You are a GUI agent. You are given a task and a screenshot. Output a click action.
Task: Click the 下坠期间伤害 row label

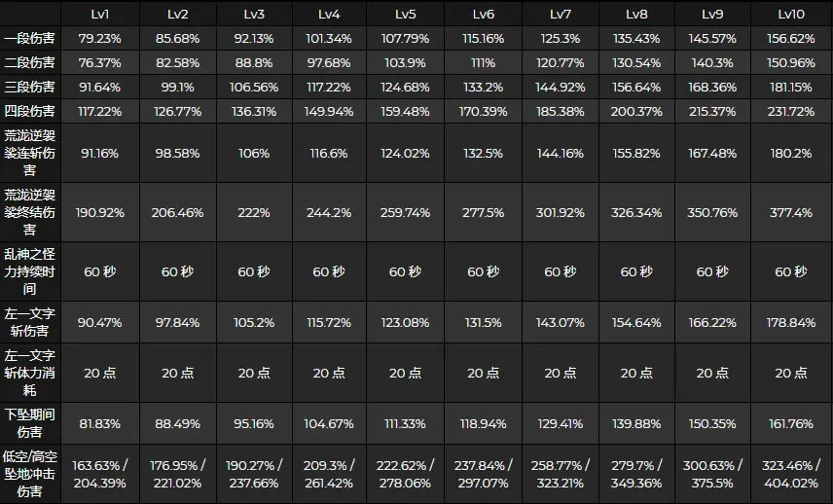[29, 425]
